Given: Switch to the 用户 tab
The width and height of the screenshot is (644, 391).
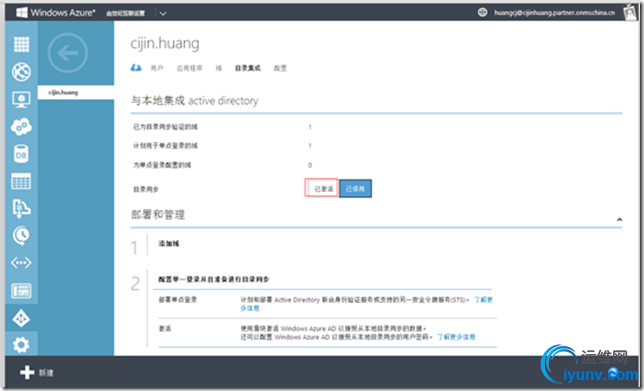Looking at the screenshot, I should click(156, 68).
